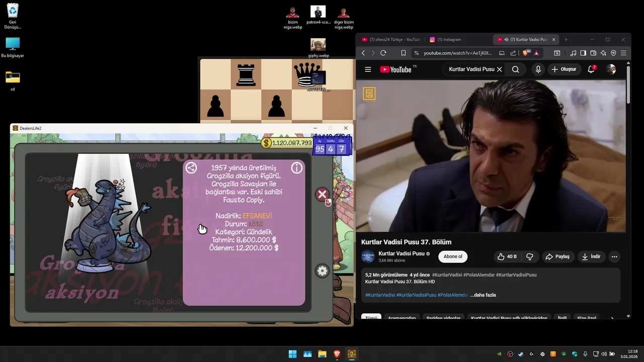Go back in Brave browser
Screen dimensions: 644x362
(x=363, y=53)
